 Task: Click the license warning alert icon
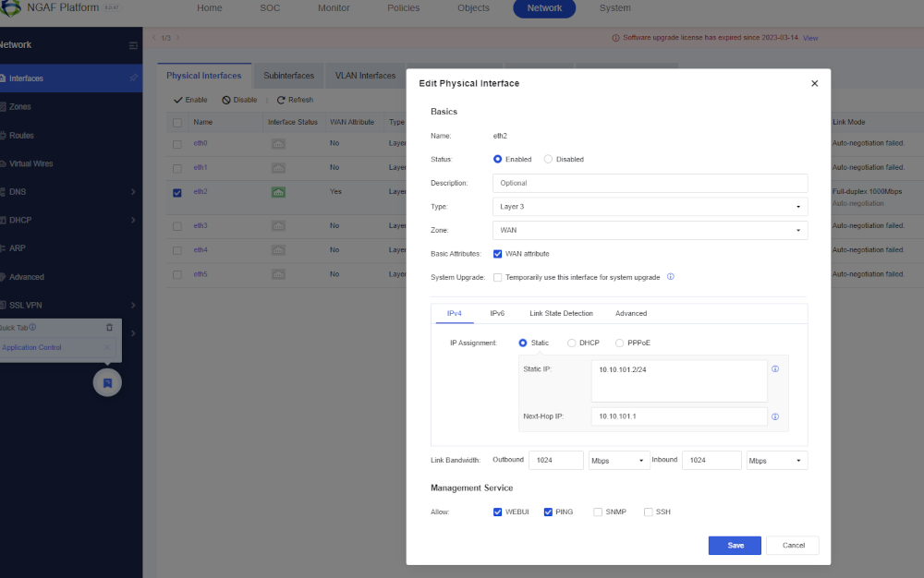tap(615, 38)
